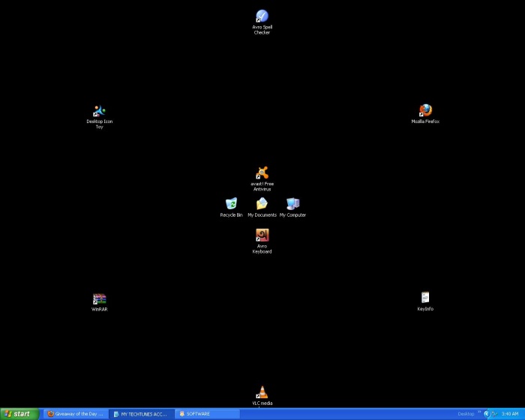Switch to SOFTWARE taskbar window

208,414
